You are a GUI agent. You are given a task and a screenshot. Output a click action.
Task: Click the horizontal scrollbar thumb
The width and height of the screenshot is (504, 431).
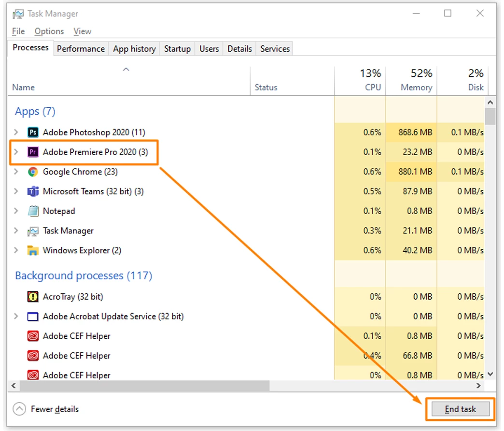(145, 385)
